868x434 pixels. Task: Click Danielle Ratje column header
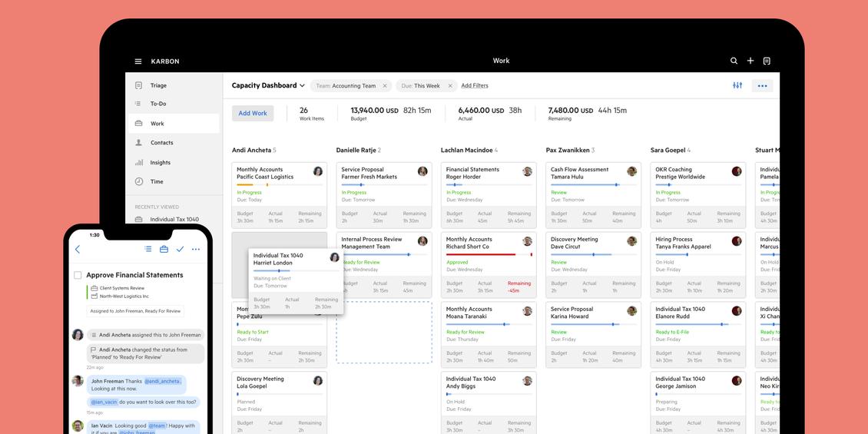pos(359,150)
